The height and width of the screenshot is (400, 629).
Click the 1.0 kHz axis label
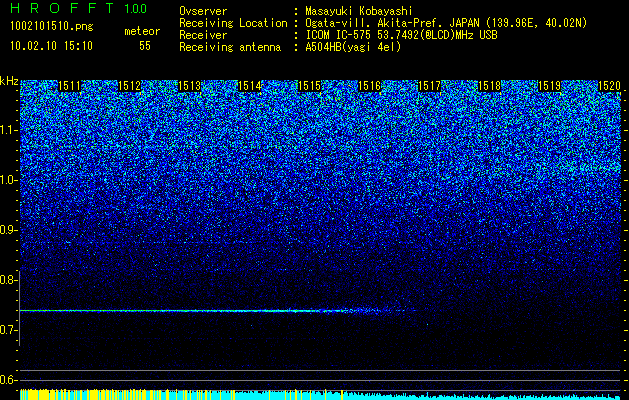[x=9, y=180]
